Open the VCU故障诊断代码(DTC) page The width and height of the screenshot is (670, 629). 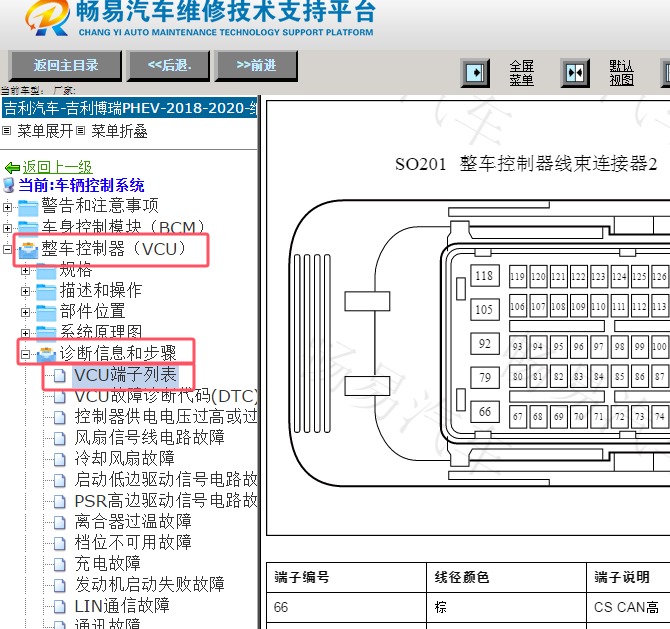166,396
